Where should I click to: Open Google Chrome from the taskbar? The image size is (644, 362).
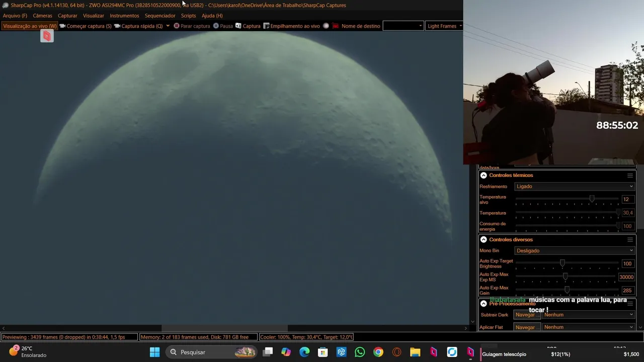pos(378,352)
